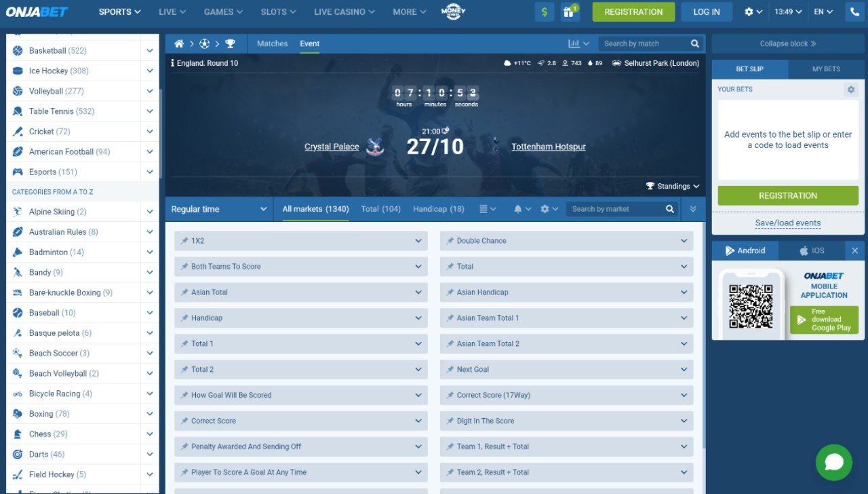
Task: Switch to the My Bets tab
Action: [825, 69]
